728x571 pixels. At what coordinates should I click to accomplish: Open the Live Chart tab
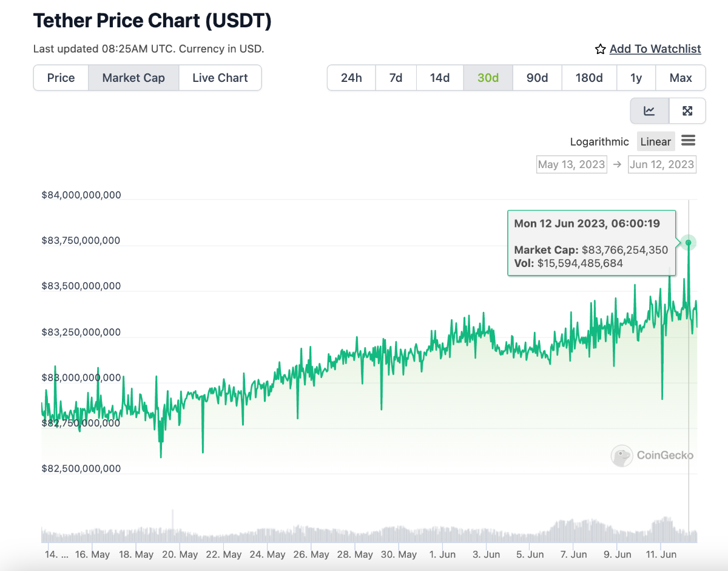[x=220, y=78]
